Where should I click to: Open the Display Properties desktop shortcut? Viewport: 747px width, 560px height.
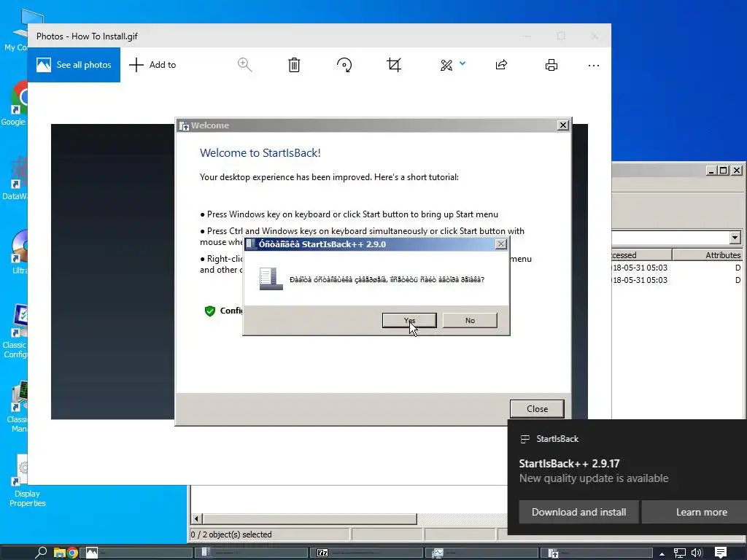[26, 480]
